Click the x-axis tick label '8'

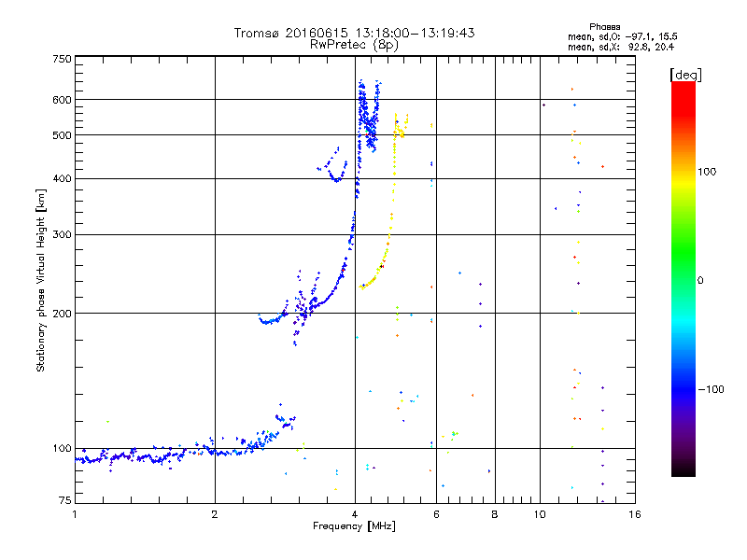tap(495, 514)
